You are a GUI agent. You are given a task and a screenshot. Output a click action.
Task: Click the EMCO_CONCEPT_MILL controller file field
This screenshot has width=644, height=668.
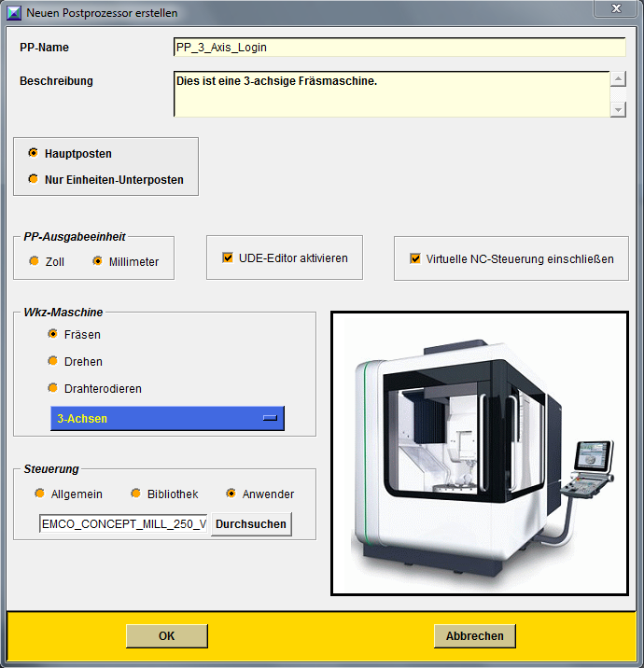[123, 523]
